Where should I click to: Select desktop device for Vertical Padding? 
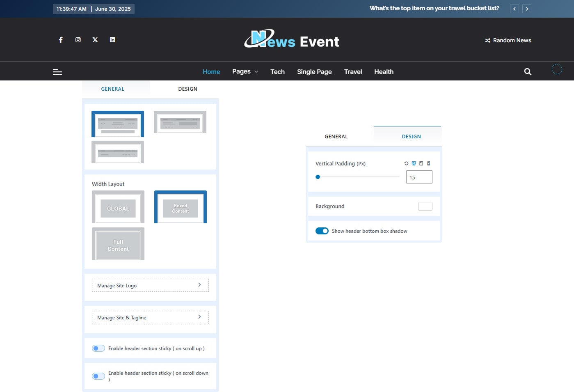[x=414, y=163]
